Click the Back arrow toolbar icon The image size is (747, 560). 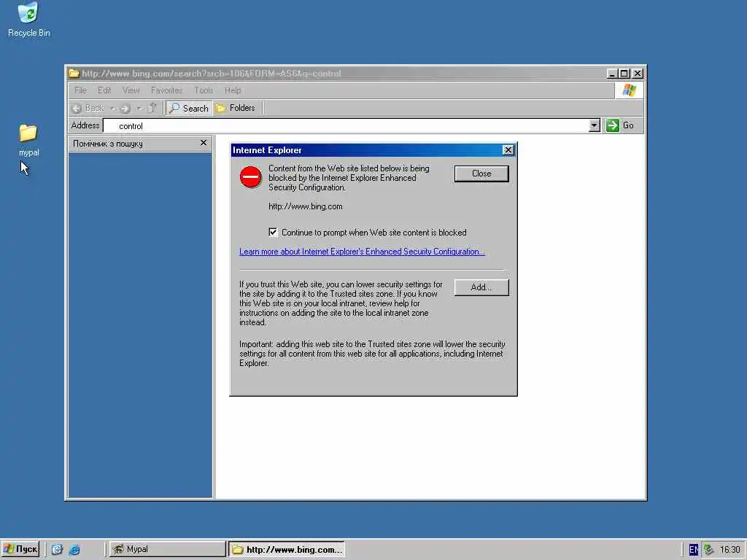76,108
